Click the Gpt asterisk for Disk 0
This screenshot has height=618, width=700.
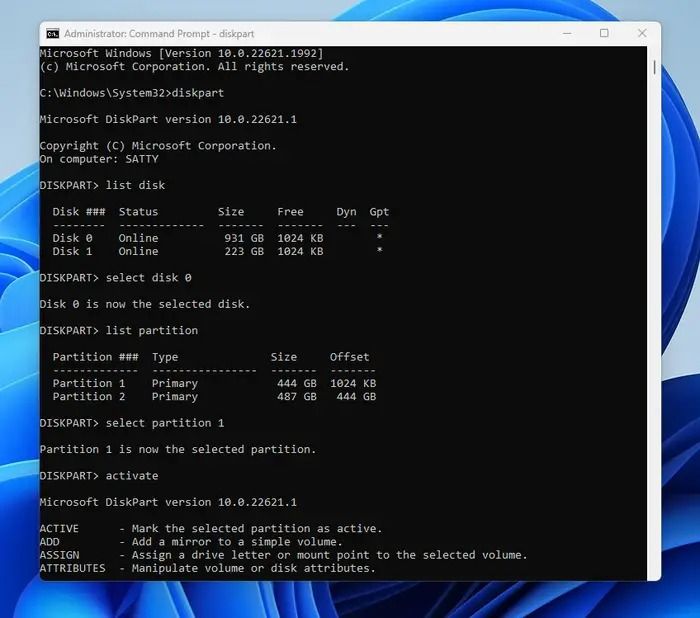379,237
